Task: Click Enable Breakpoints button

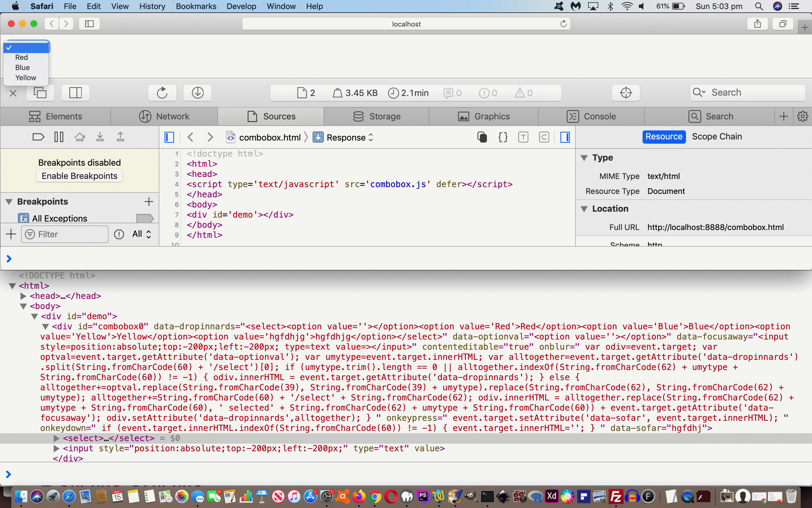Action: pyautogui.click(x=79, y=176)
